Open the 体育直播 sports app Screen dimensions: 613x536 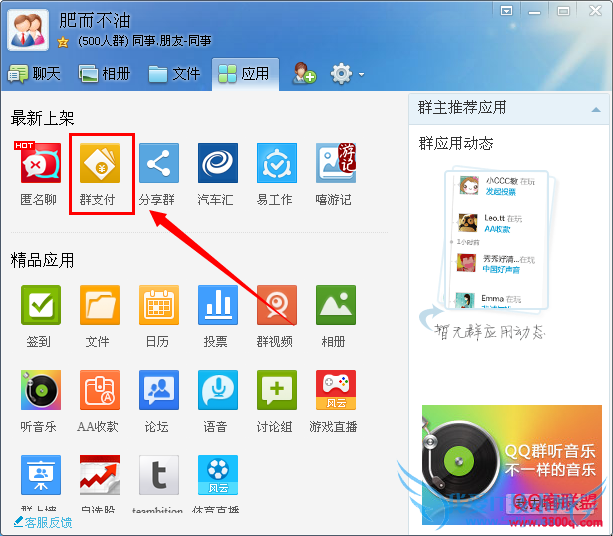218,475
